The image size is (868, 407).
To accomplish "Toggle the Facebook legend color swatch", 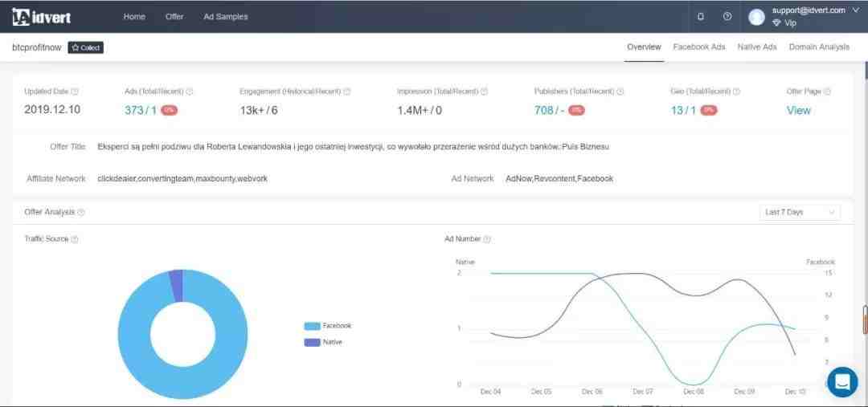I will [312, 326].
